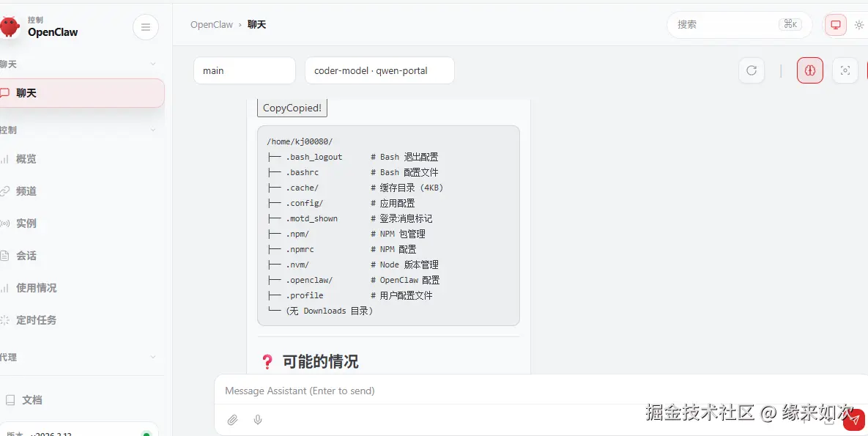The width and height of the screenshot is (868, 436).
Task: Click 聊天 in the breadcrumb
Action: tap(256, 24)
